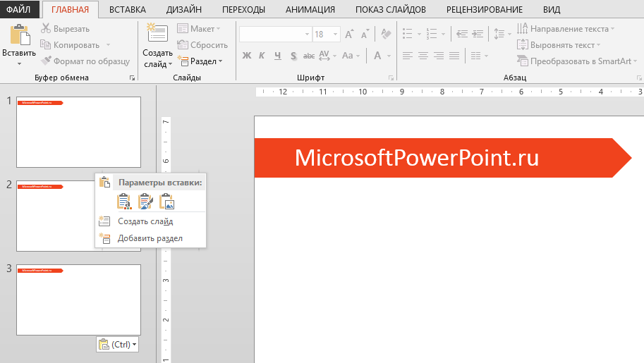Click Преобразовать в SmartArt button
This screenshot has width=644, height=363.
tap(577, 61)
